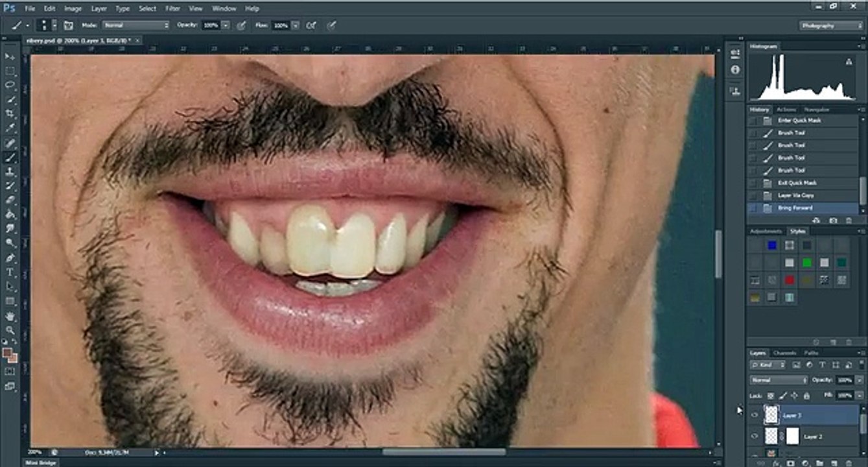
Task: Open the brush Opacity slider arrow
Action: click(225, 25)
